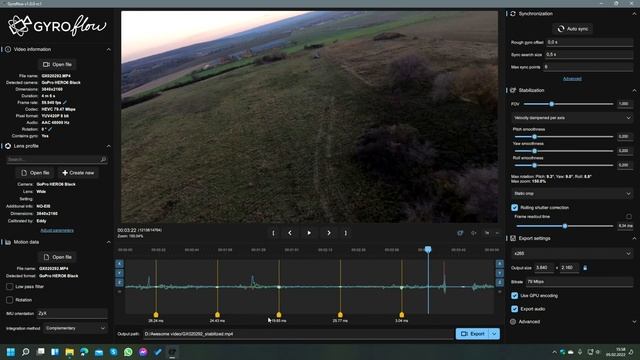
Task: Collapse Lens profile section
Action: point(109,146)
